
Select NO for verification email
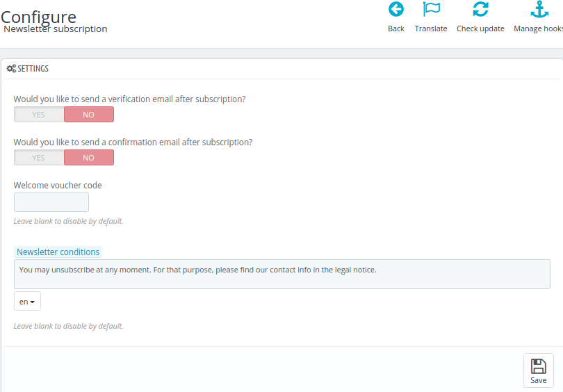tap(89, 115)
